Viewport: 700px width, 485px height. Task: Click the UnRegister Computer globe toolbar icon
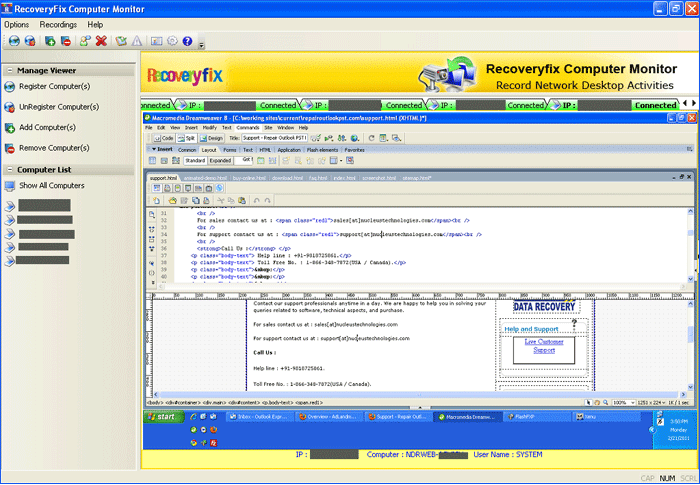click(30, 41)
